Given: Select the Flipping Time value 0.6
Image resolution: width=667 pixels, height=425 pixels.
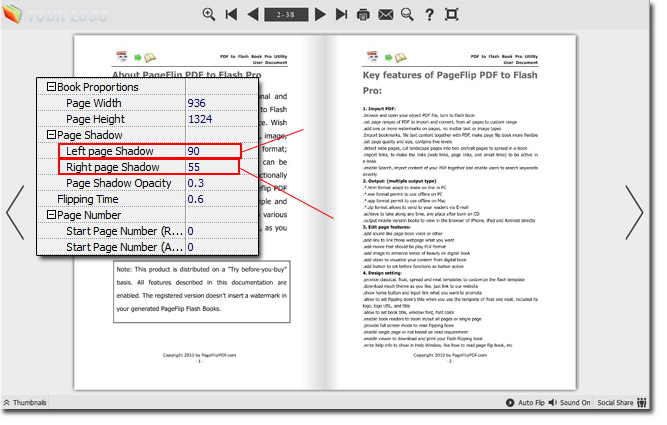Looking at the screenshot, I should click(x=196, y=199).
